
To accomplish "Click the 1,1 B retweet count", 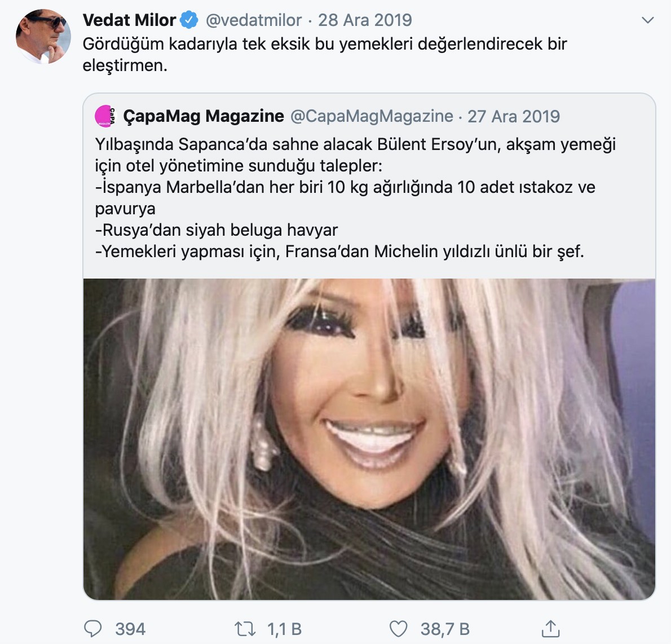I will [x=285, y=629].
